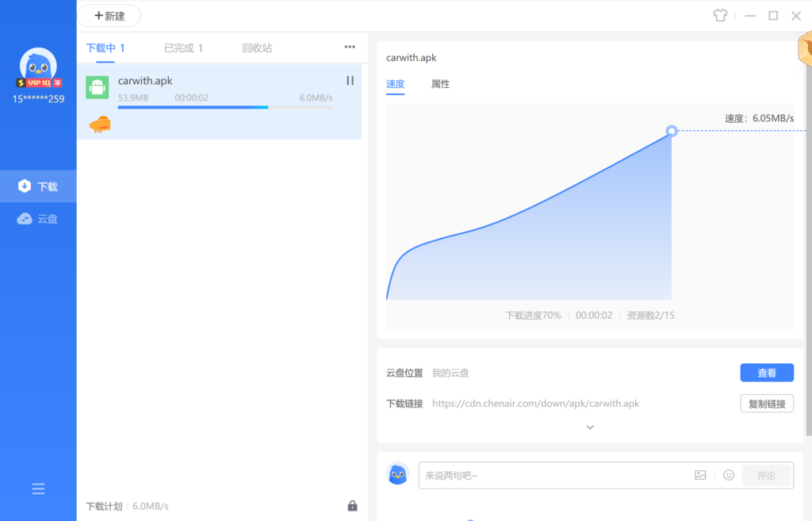This screenshot has height=521, width=812.
Task: Click the carwith.apk download progress bar
Action: 225,107
